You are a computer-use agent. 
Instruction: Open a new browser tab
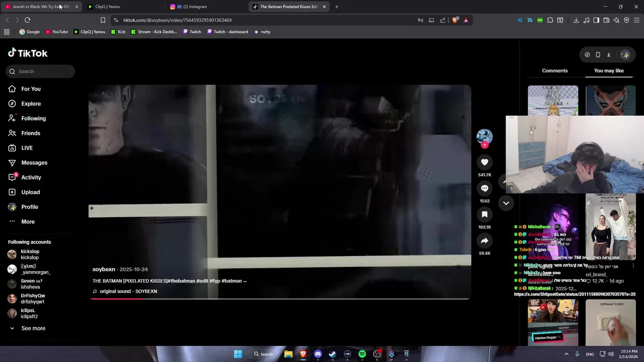(337, 7)
